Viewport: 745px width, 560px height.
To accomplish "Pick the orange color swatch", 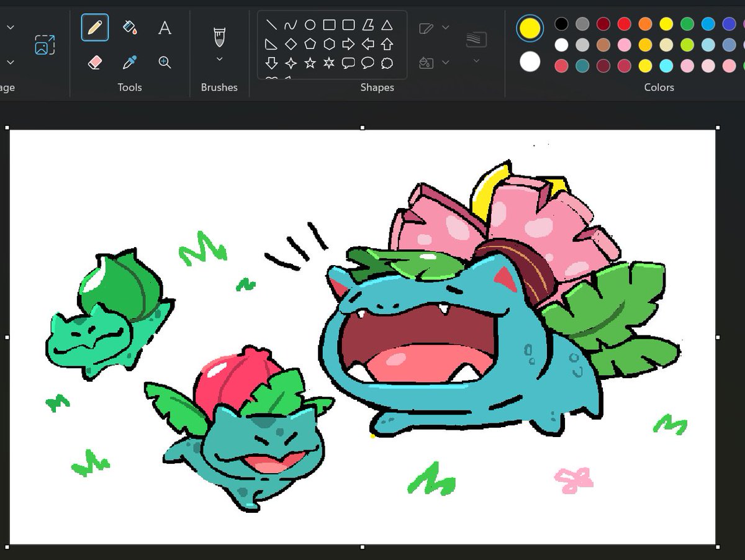I will point(645,24).
